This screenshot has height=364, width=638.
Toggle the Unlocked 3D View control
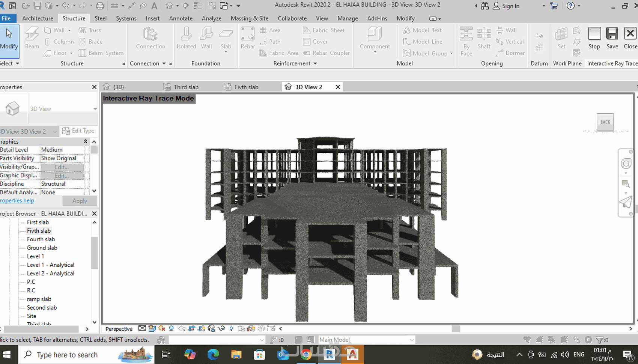pos(211,329)
